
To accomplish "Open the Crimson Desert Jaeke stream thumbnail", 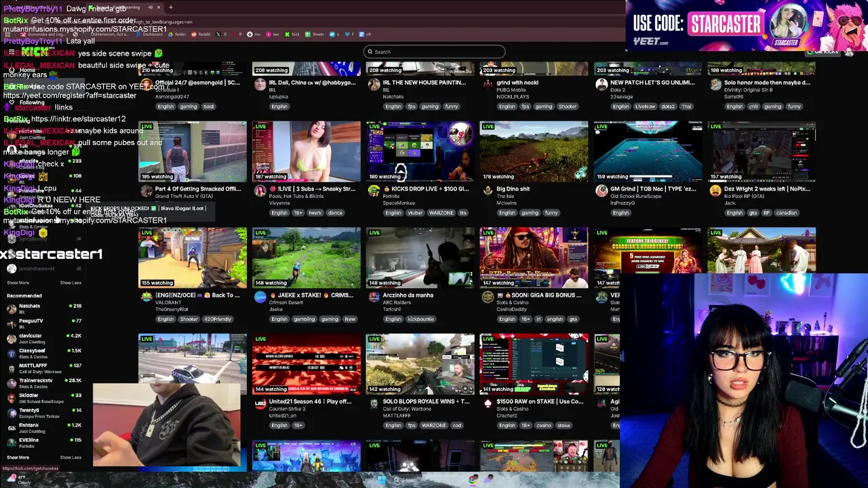I will click(307, 258).
